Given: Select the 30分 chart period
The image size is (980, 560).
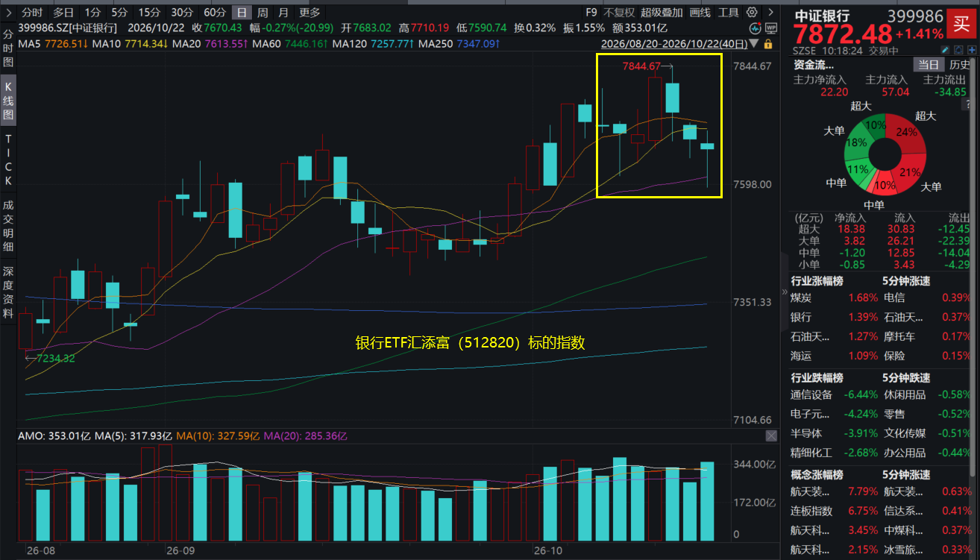Looking at the screenshot, I should (x=182, y=12).
